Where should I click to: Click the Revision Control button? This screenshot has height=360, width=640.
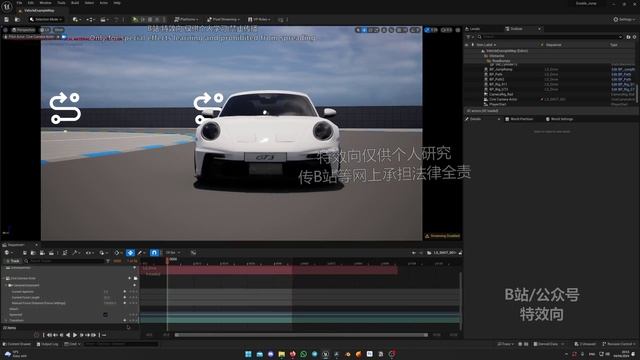pos(618,344)
